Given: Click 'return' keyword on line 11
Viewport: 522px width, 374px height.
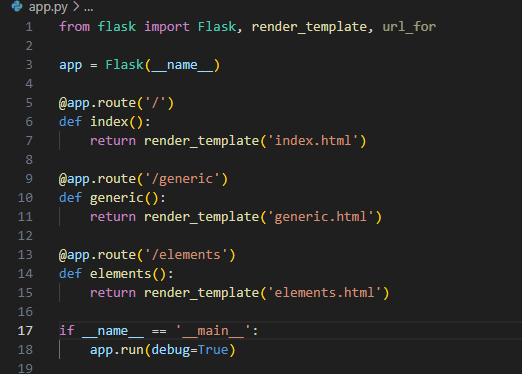Looking at the screenshot, I should coord(113,217).
